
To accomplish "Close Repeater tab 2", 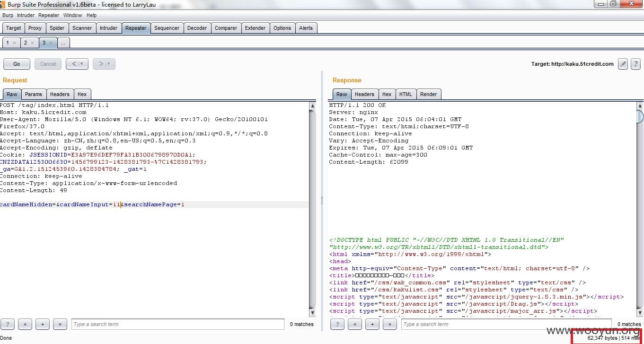I will [32, 43].
